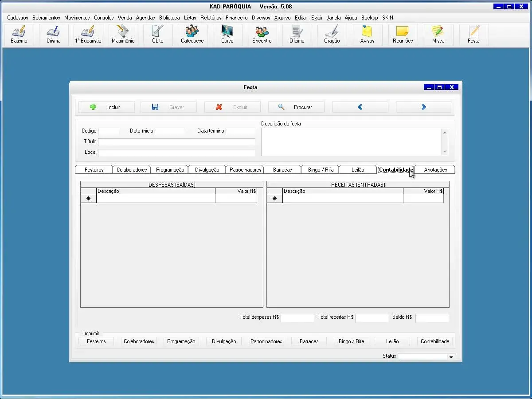532x399 pixels.
Task: Click the Título input field
Action: point(177,142)
